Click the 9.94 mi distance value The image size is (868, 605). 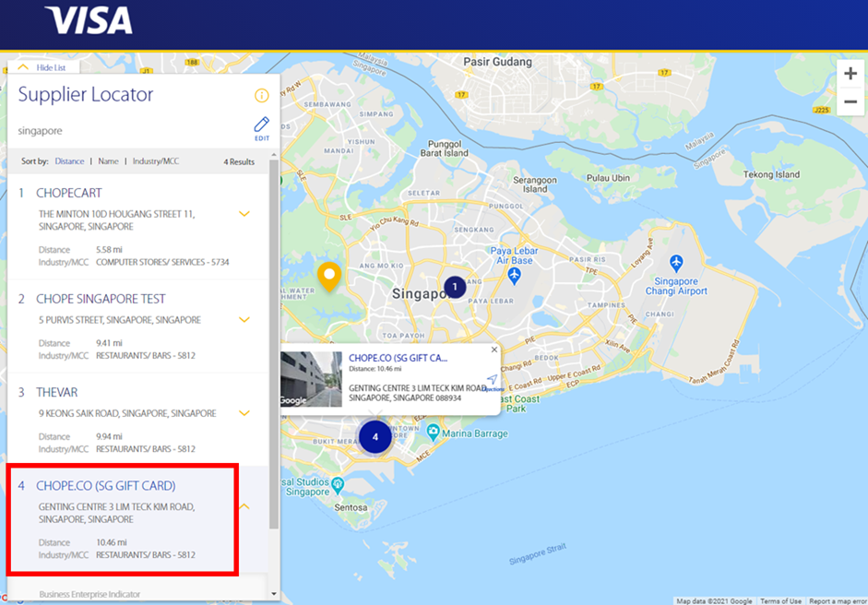(x=109, y=437)
